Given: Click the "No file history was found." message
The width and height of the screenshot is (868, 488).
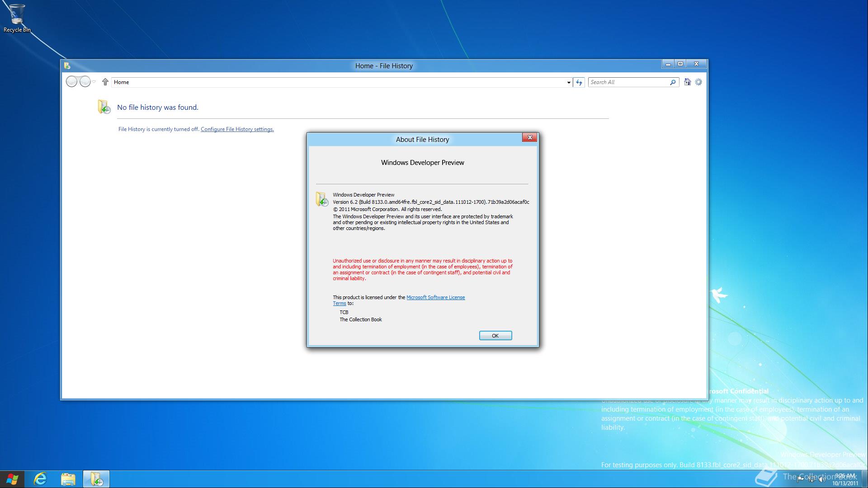Looking at the screenshot, I should click(x=158, y=108).
